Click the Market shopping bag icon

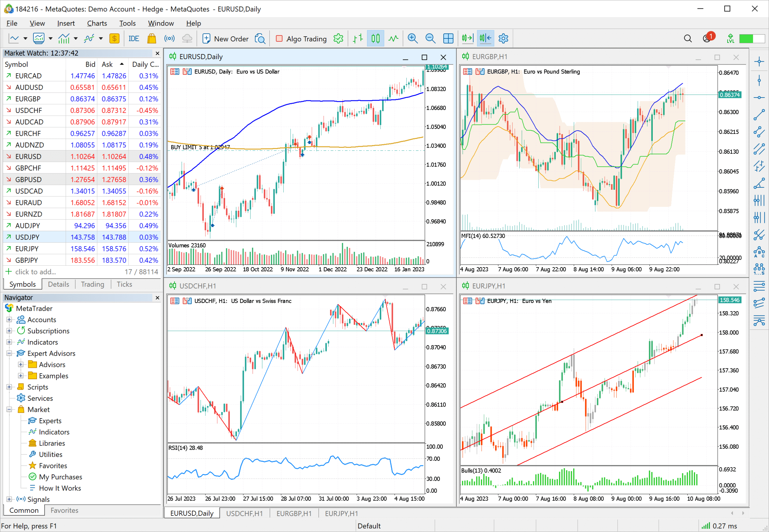pyautogui.click(x=152, y=39)
